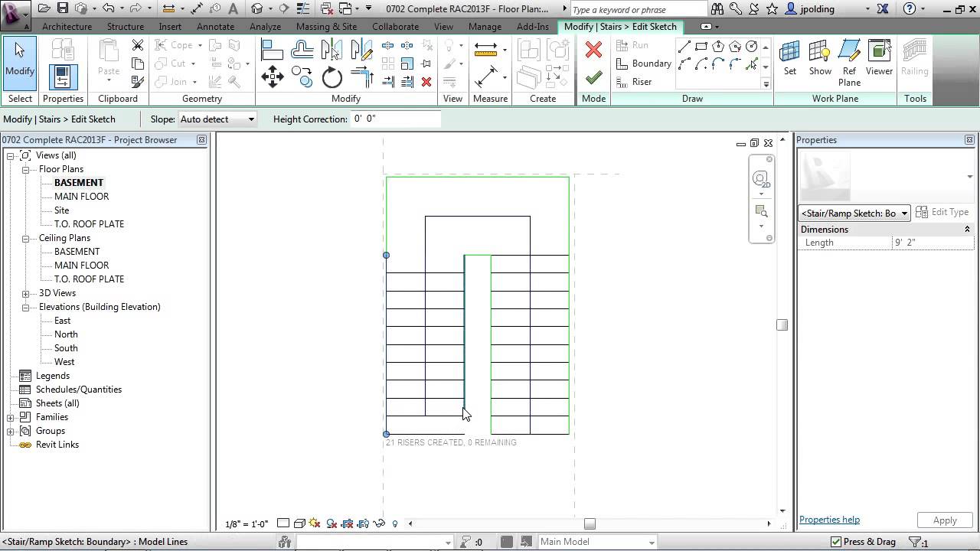Image resolution: width=980 pixels, height=551 pixels.
Task: Open the Manage ribbon tab
Action: point(485,26)
